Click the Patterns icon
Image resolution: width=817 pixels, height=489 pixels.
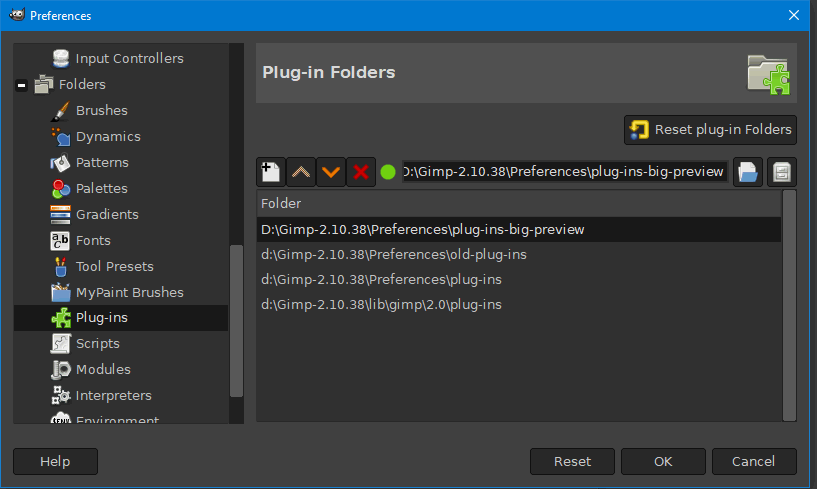pos(60,163)
